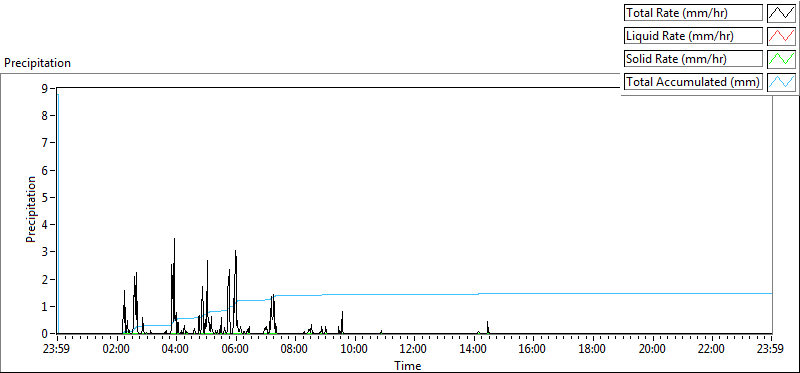Click the green Solid Rate plot icon
The image size is (800, 373).
point(782,59)
